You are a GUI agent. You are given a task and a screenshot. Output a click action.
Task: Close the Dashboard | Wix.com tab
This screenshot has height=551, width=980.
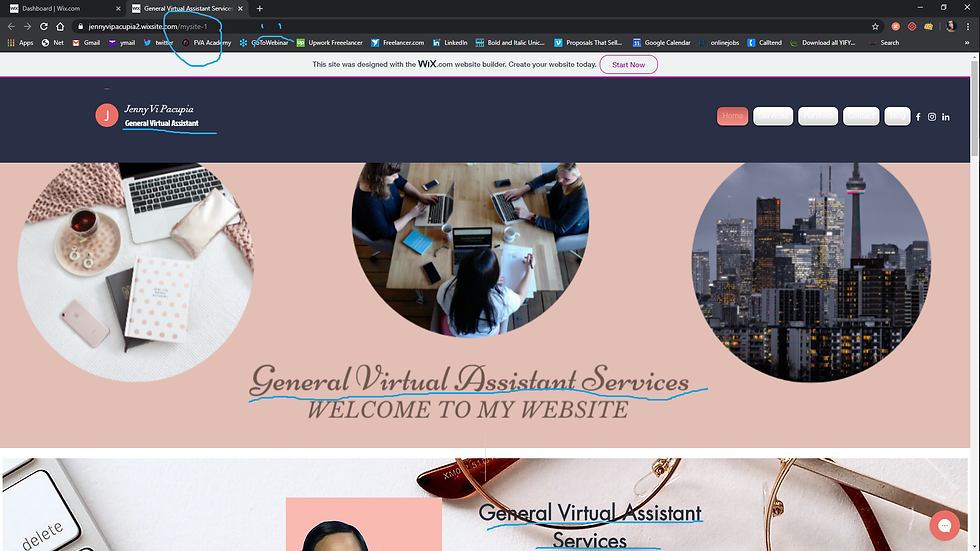pos(118,9)
